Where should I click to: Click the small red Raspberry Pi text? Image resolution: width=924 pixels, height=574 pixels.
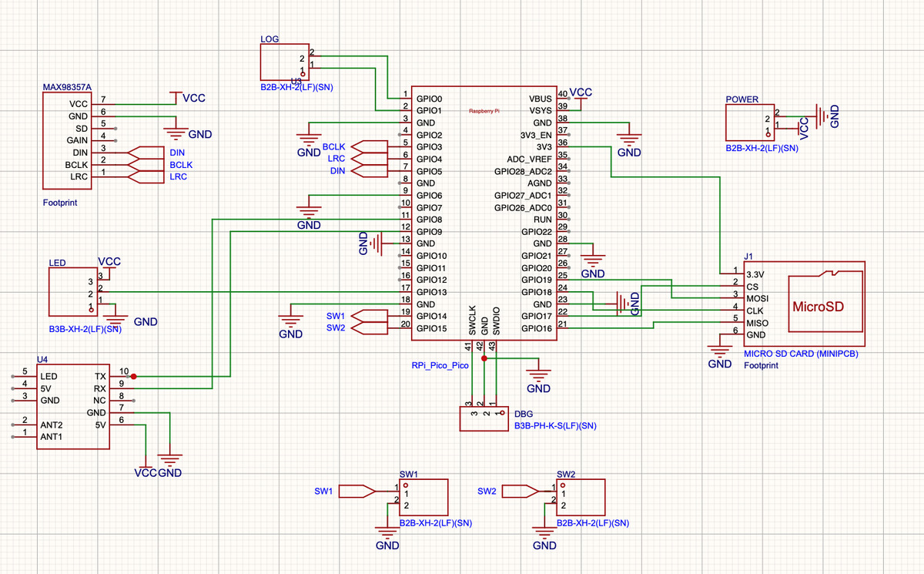tap(484, 112)
